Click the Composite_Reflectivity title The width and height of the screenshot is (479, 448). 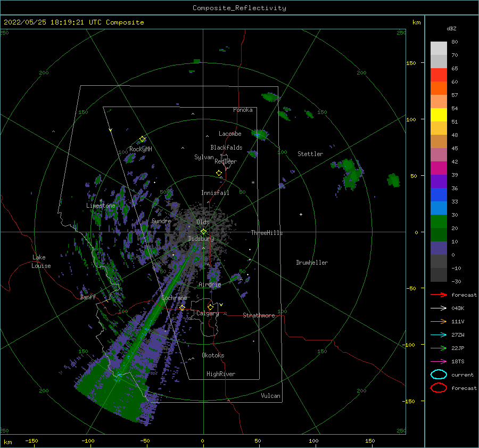click(239, 8)
